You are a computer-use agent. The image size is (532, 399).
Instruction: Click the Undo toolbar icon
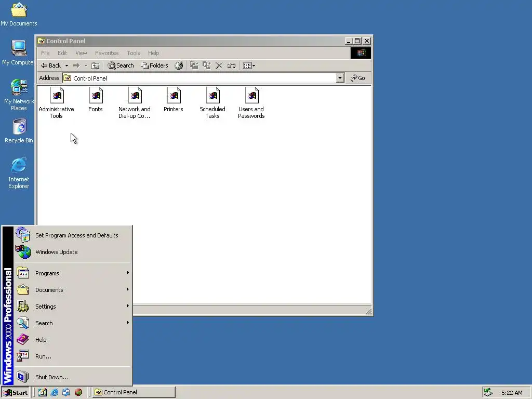tap(232, 65)
